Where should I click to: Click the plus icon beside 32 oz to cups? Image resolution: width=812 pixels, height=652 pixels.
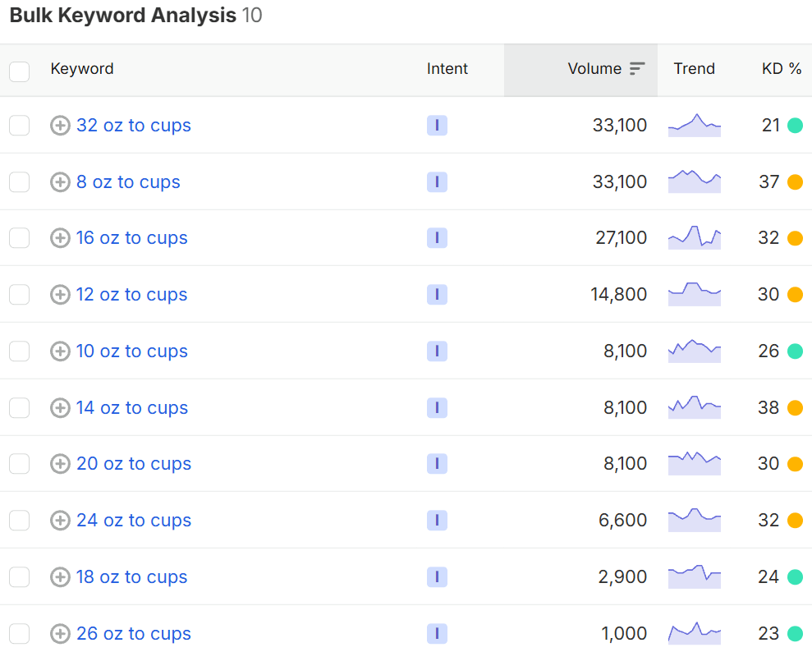point(60,126)
